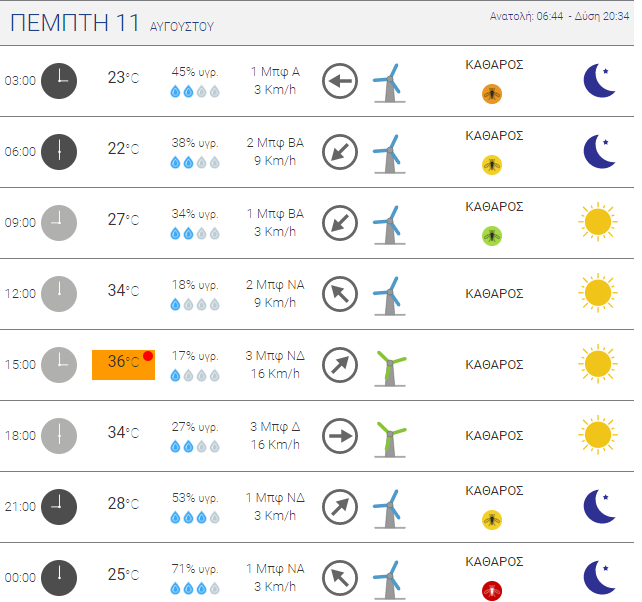Click the red mosquito indicator at 00:00

tap(492, 591)
